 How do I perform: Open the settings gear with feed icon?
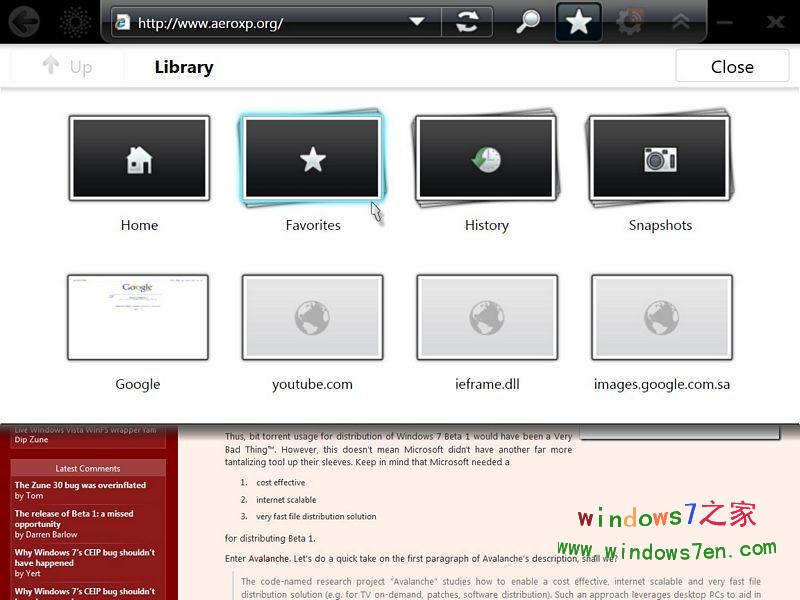[x=630, y=21]
